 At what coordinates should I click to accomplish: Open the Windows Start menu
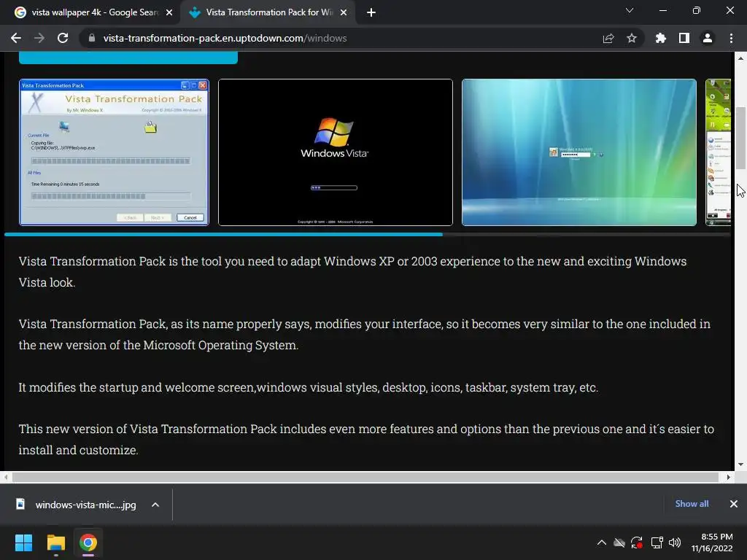[x=23, y=542]
